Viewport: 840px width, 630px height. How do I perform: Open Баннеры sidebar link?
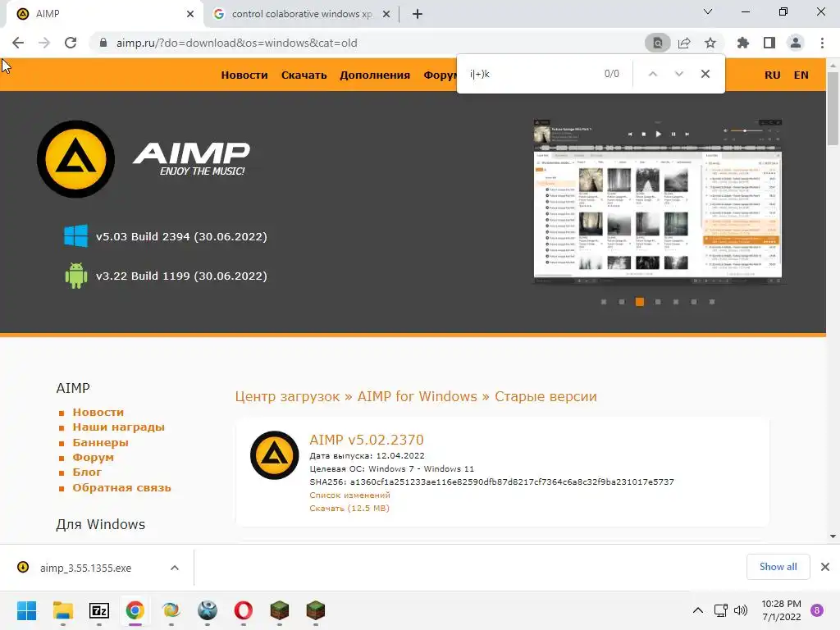(100, 442)
